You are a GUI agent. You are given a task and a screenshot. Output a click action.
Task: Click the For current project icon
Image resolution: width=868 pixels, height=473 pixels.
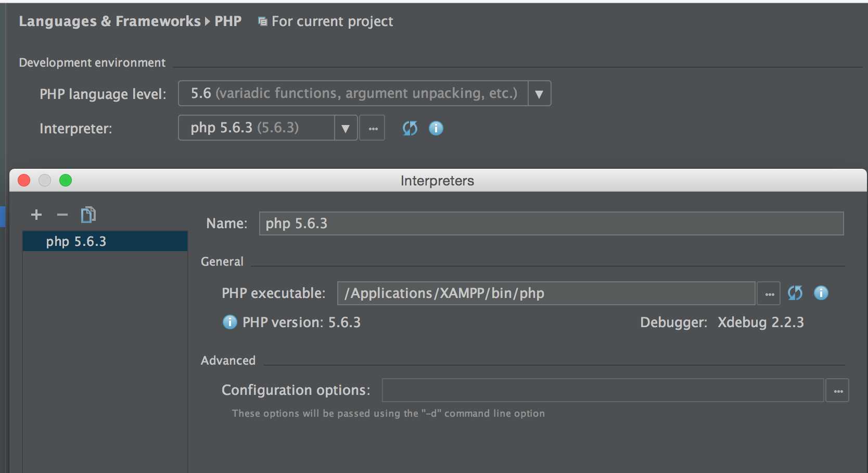click(263, 21)
